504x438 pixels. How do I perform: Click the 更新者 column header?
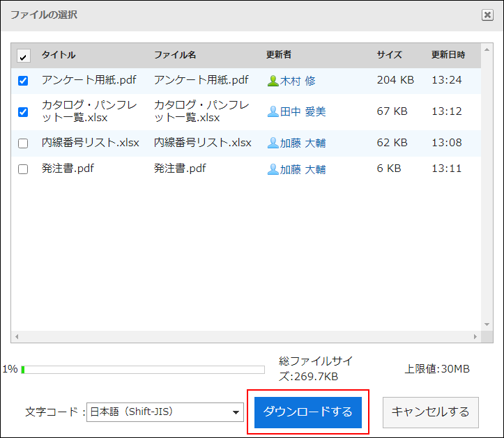(x=279, y=54)
